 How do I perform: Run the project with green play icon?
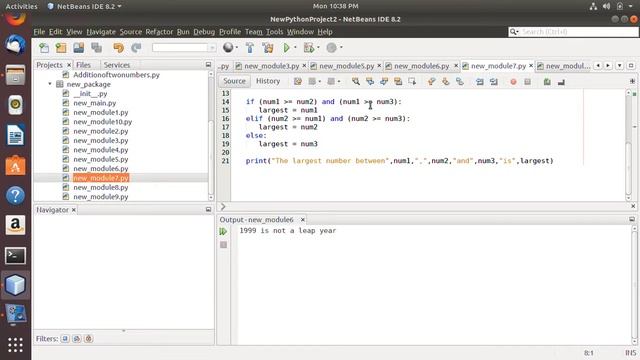click(x=287, y=48)
